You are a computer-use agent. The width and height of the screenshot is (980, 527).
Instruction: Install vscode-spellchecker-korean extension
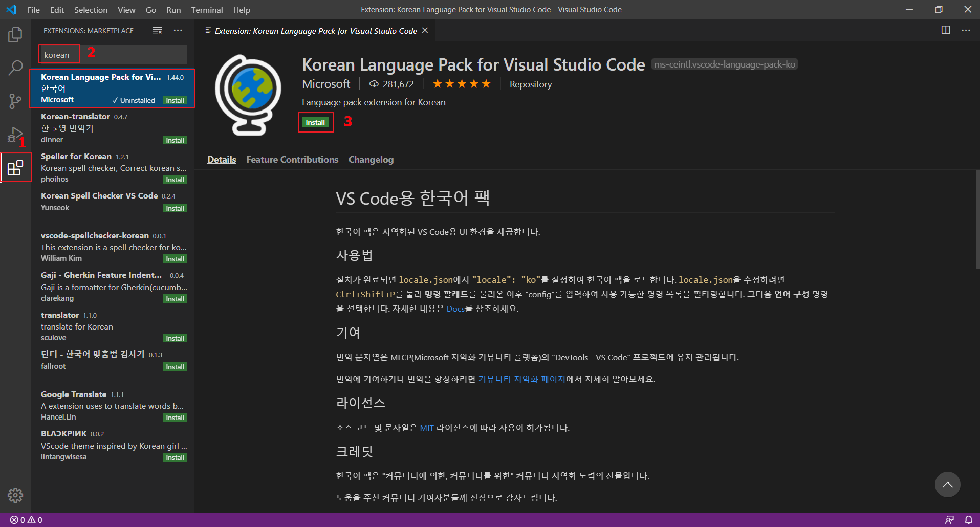(x=175, y=259)
